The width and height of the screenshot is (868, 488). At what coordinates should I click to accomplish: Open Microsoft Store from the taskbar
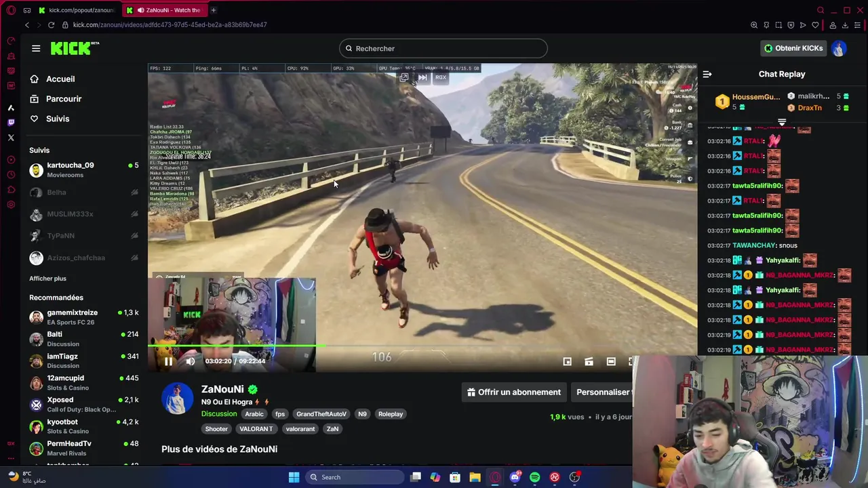(455, 477)
